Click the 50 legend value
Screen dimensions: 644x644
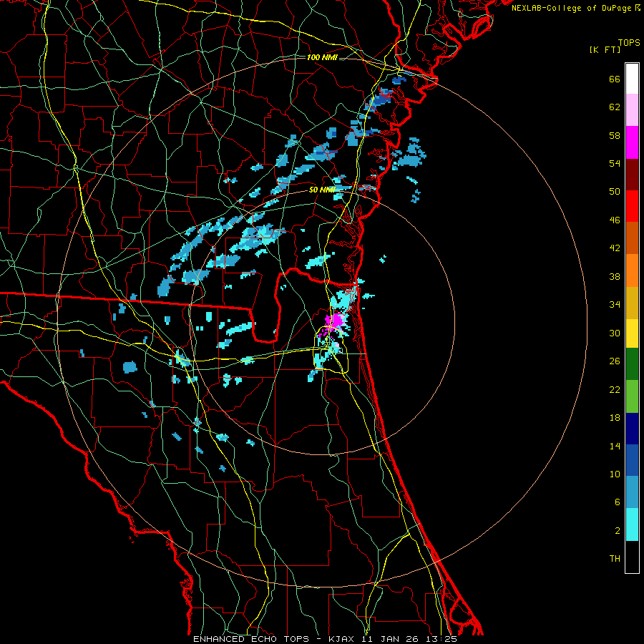[x=615, y=191]
